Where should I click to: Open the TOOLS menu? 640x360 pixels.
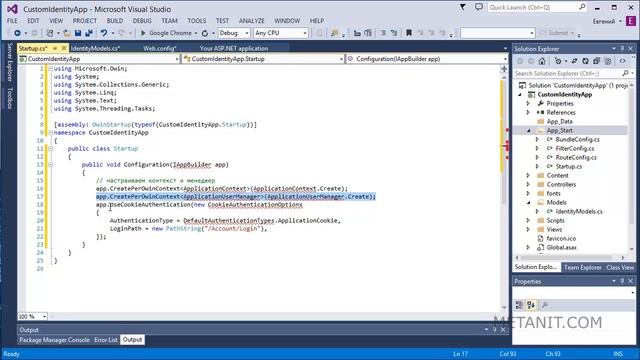tap(197, 20)
